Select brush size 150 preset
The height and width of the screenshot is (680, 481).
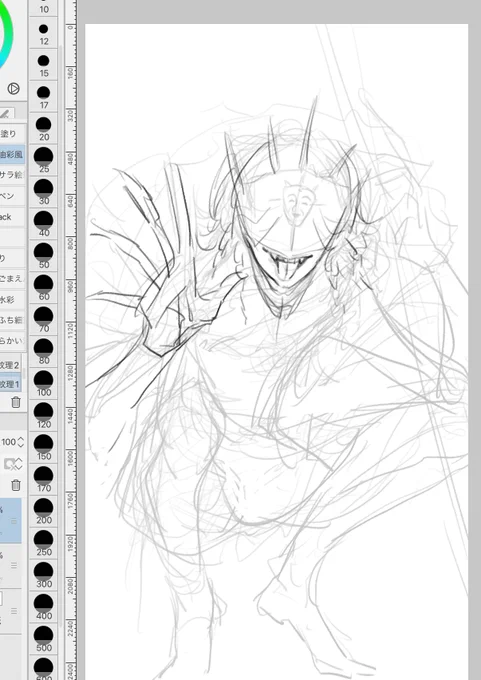coord(43,448)
